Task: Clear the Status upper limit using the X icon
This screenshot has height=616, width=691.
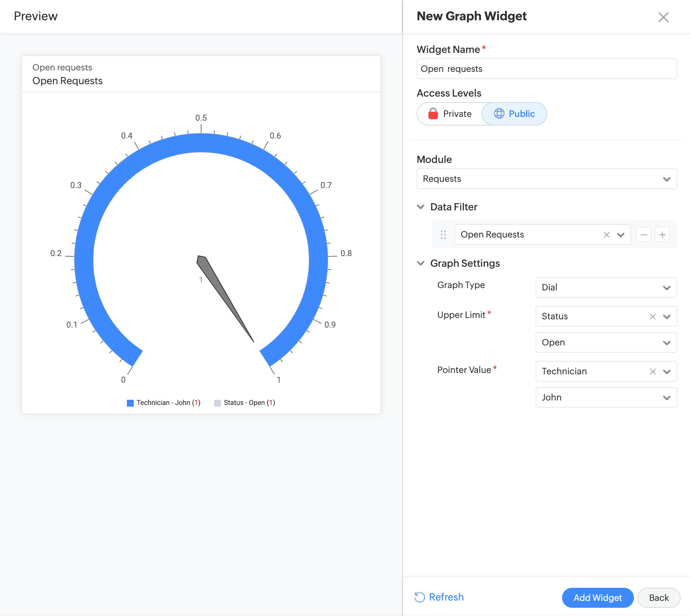Action: (x=652, y=316)
